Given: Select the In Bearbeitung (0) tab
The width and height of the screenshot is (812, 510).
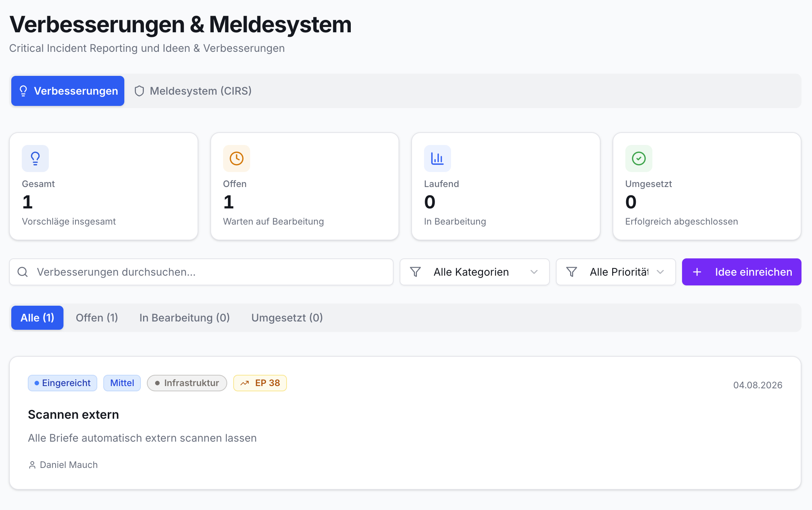Looking at the screenshot, I should (x=184, y=318).
